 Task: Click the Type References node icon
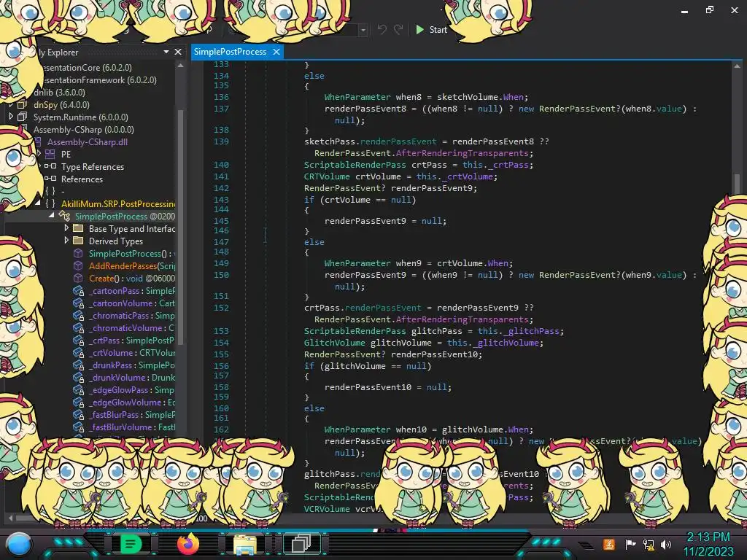50,166
